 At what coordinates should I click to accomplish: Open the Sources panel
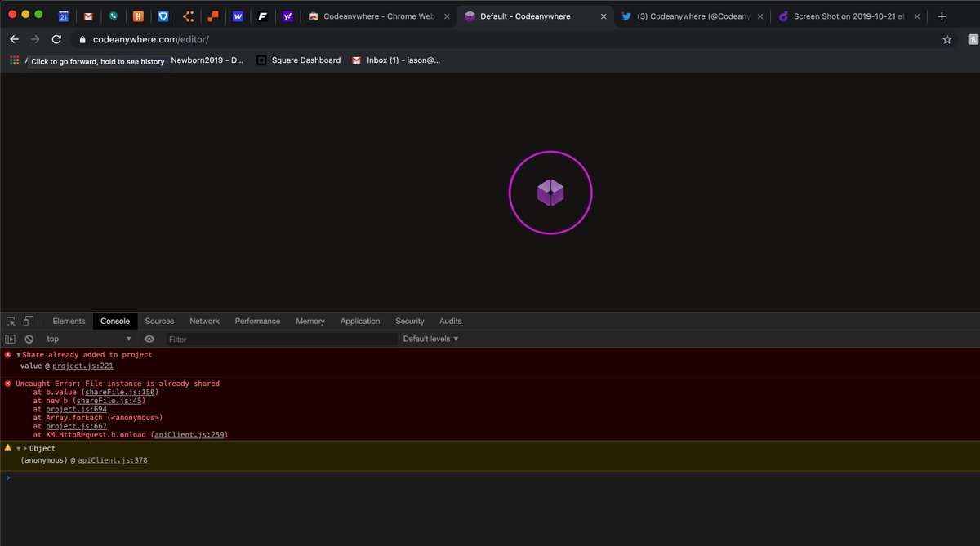pyautogui.click(x=159, y=322)
